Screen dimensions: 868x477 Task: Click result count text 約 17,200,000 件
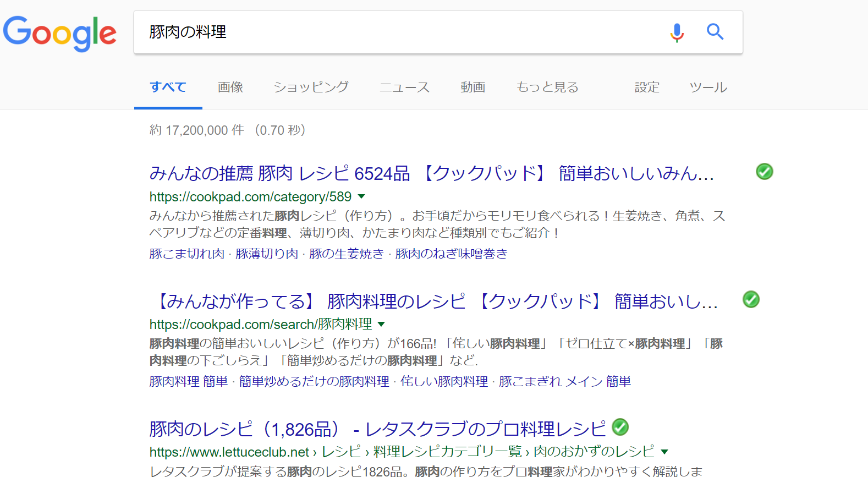coord(196,130)
